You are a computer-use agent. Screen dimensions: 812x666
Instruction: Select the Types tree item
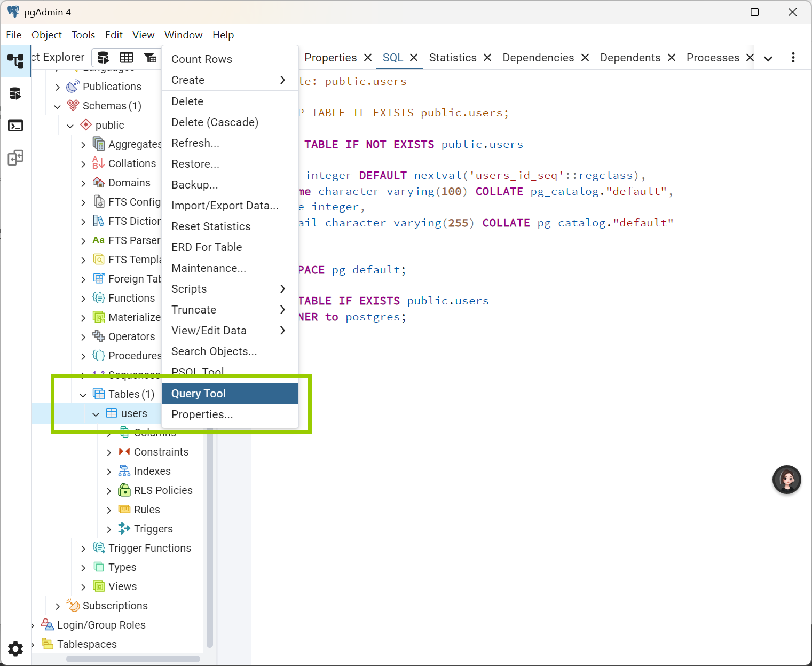click(122, 567)
